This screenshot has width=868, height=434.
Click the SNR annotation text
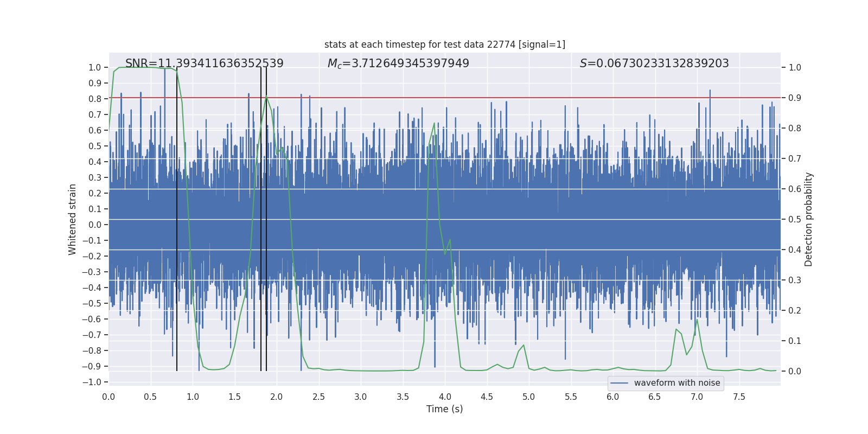pyautogui.click(x=205, y=63)
